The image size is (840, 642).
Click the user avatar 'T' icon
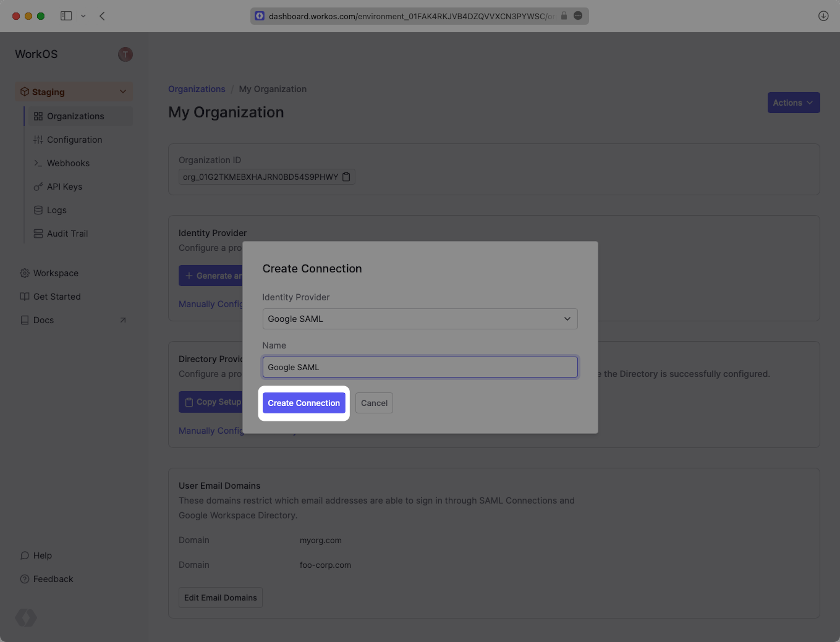[x=125, y=54]
